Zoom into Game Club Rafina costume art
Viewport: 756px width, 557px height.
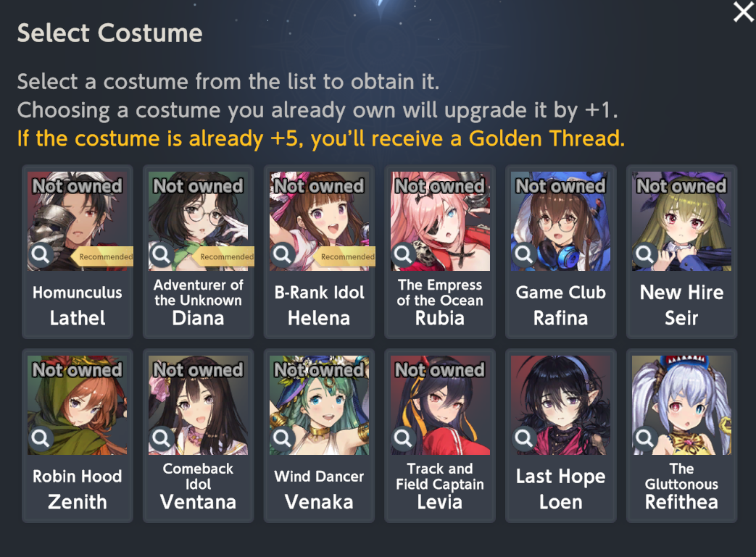click(x=523, y=254)
